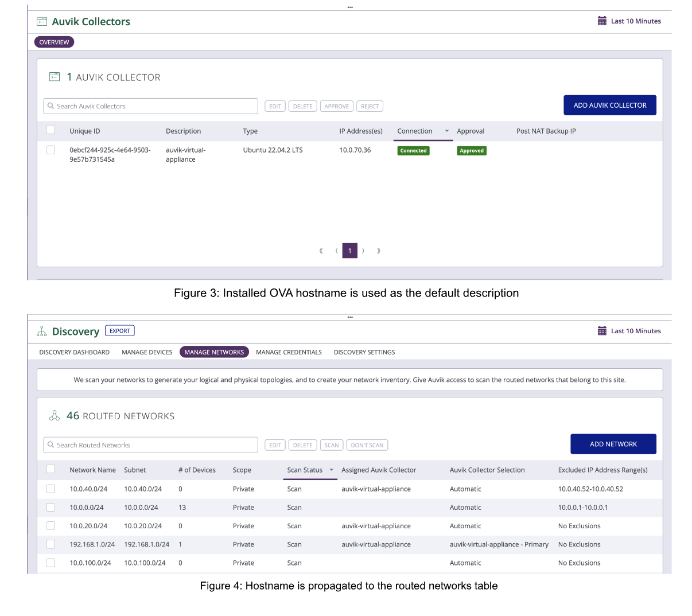
Task: Go to last page double-arrow in pagination
Action: click(379, 251)
